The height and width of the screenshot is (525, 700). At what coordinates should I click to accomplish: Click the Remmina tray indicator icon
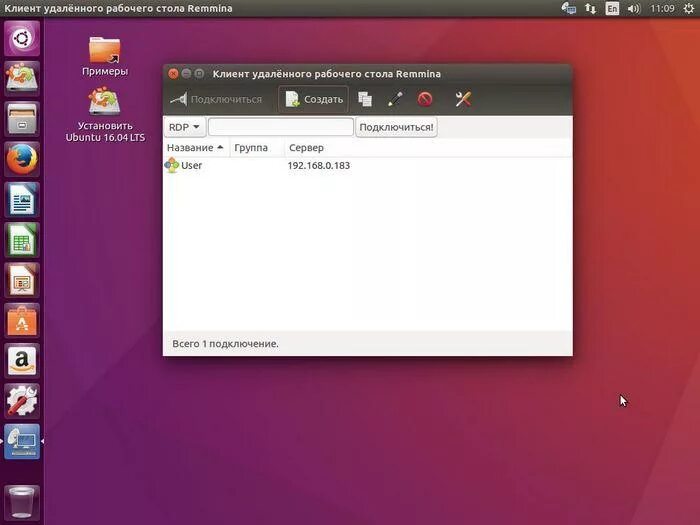click(x=568, y=8)
